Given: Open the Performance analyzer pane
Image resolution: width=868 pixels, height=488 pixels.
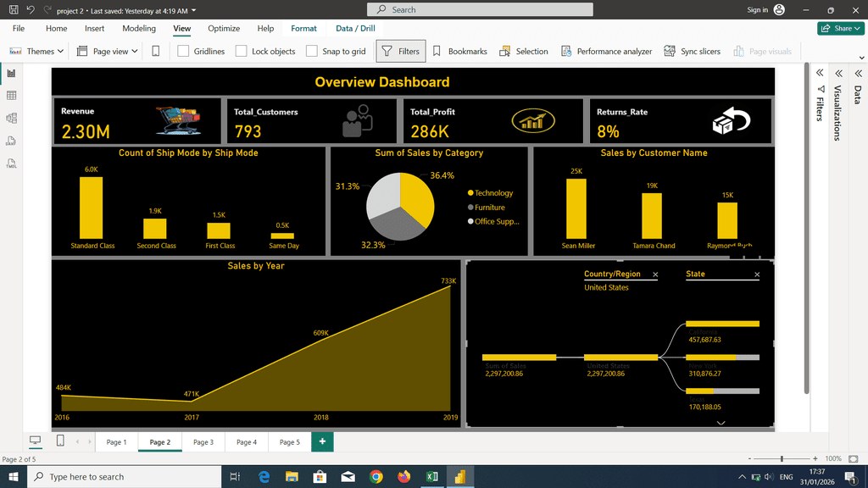Looking at the screenshot, I should 606,51.
